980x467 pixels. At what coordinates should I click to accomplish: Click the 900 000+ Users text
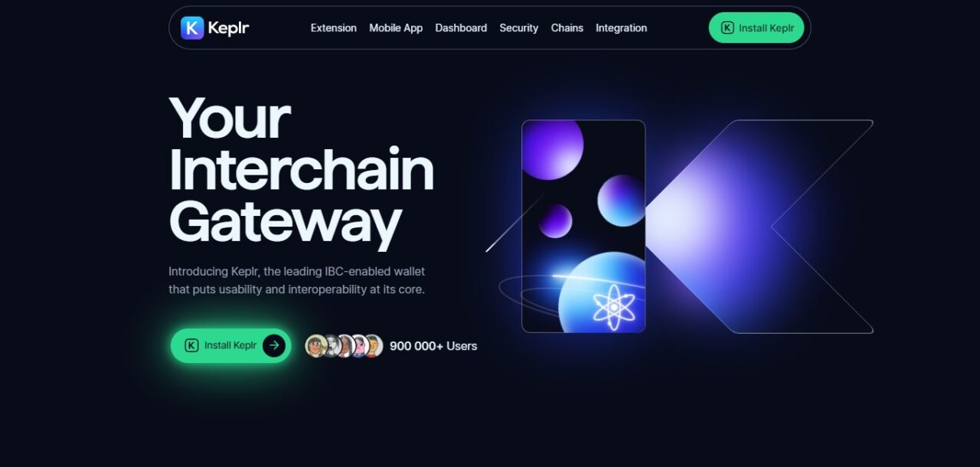pos(433,346)
